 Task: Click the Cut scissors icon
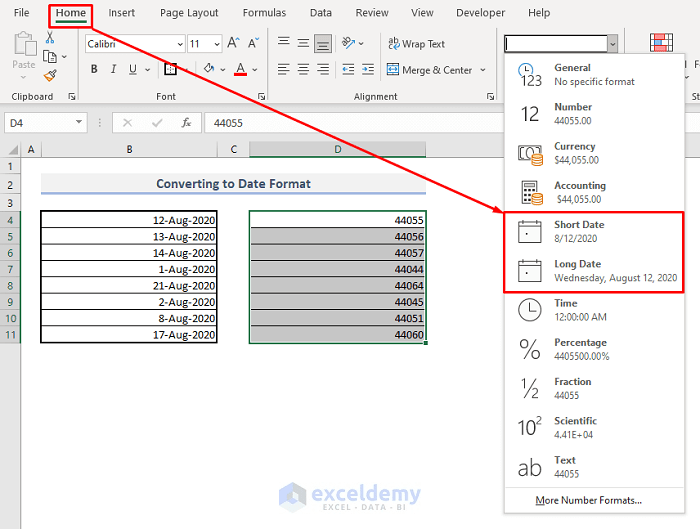point(50,38)
